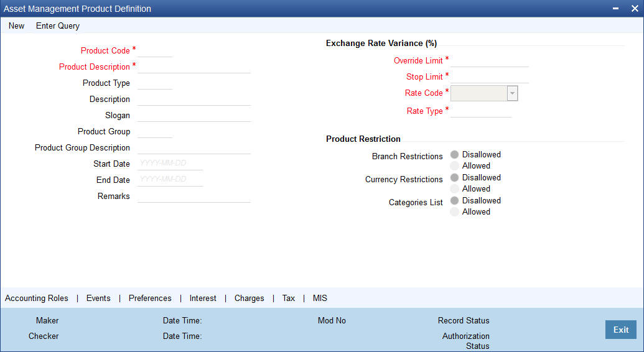Click Enter Query in the toolbar
Screen dimensions: 644x352
tap(58, 26)
